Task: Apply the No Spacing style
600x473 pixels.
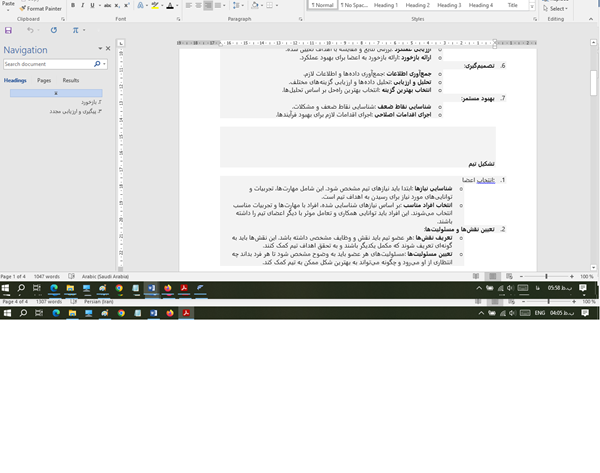Action: (x=355, y=6)
